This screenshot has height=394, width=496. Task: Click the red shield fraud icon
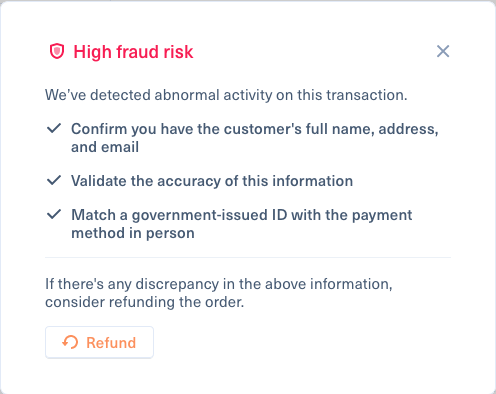point(57,51)
